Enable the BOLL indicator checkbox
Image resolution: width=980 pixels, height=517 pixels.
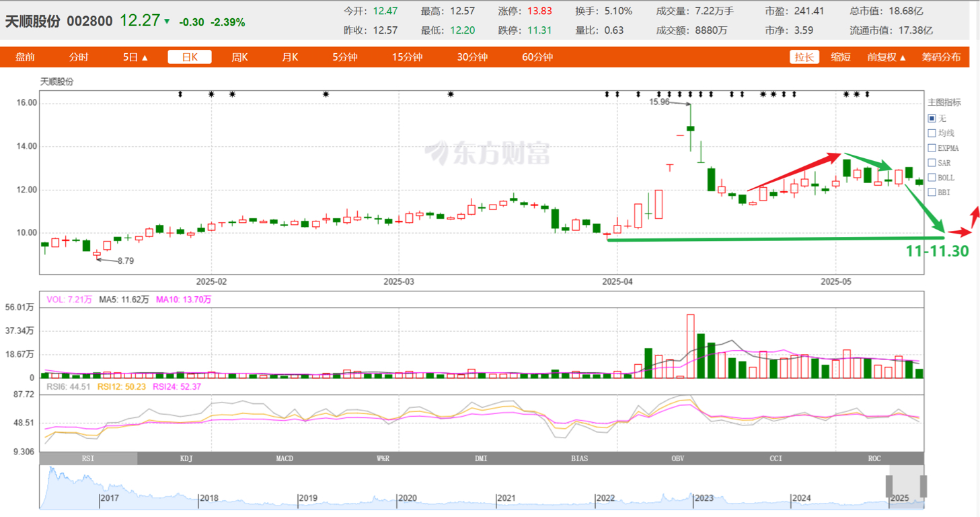point(932,178)
